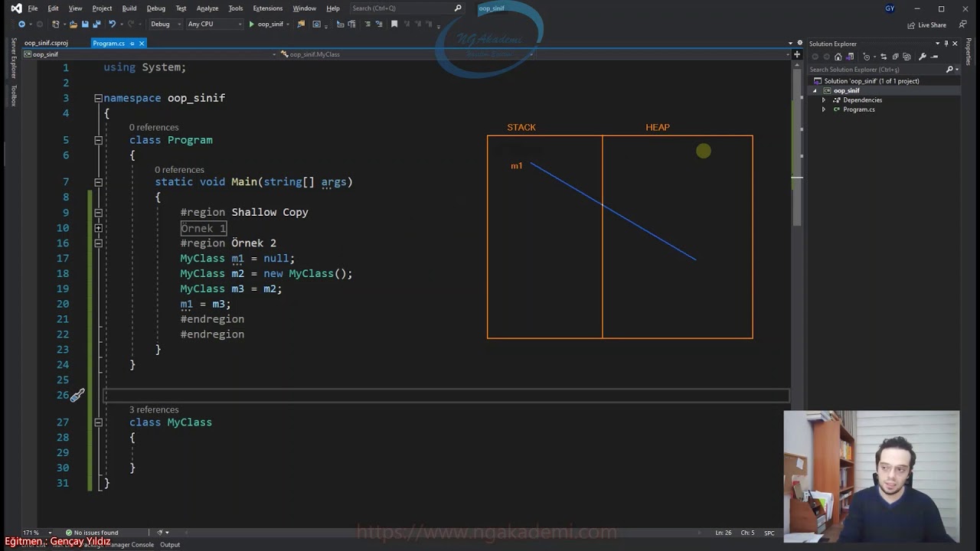This screenshot has height=551, width=980.
Task: Open the Properties side tab
Action: pyautogui.click(x=969, y=53)
